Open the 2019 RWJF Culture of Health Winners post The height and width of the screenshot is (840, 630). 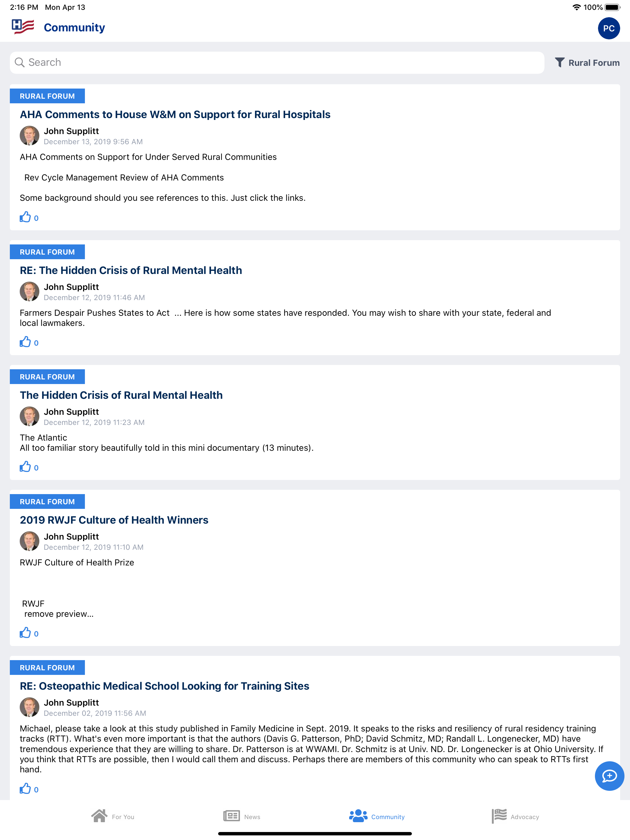click(x=114, y=520)
